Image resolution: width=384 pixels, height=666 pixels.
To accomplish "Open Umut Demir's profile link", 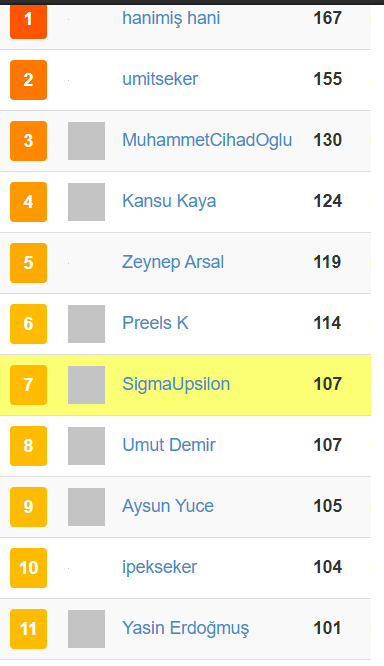I will 169,445.
